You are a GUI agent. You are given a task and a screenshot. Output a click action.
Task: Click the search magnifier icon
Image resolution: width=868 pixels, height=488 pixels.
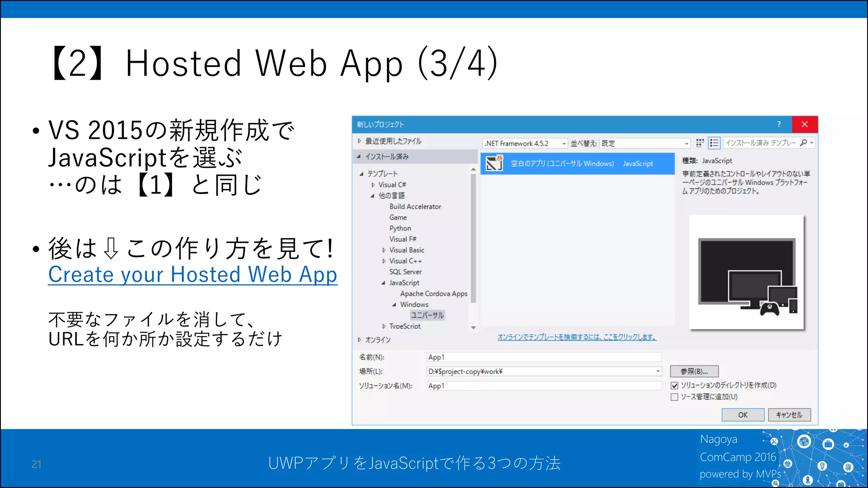803,143
